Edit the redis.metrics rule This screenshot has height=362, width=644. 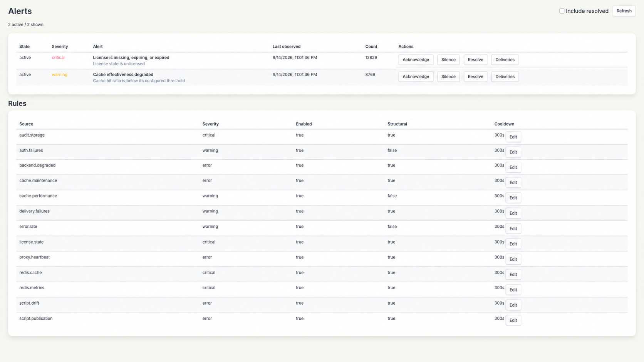pyautogui.click(x=513, y=290)
